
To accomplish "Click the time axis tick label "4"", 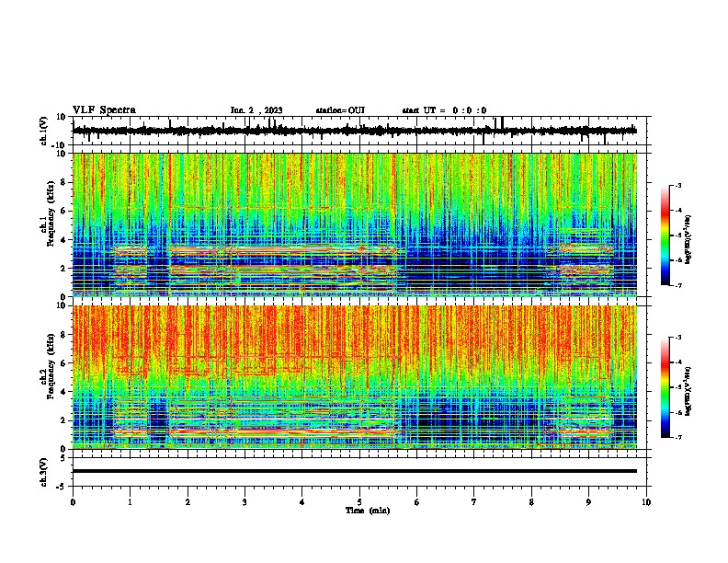I will pyautogui.click(x=302, y=502).
